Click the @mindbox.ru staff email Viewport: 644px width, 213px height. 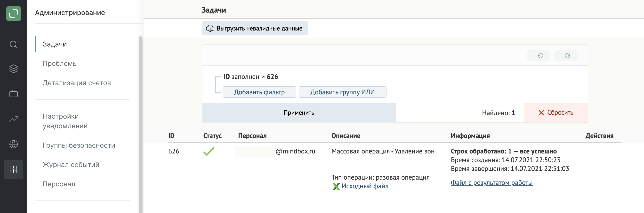295,151
